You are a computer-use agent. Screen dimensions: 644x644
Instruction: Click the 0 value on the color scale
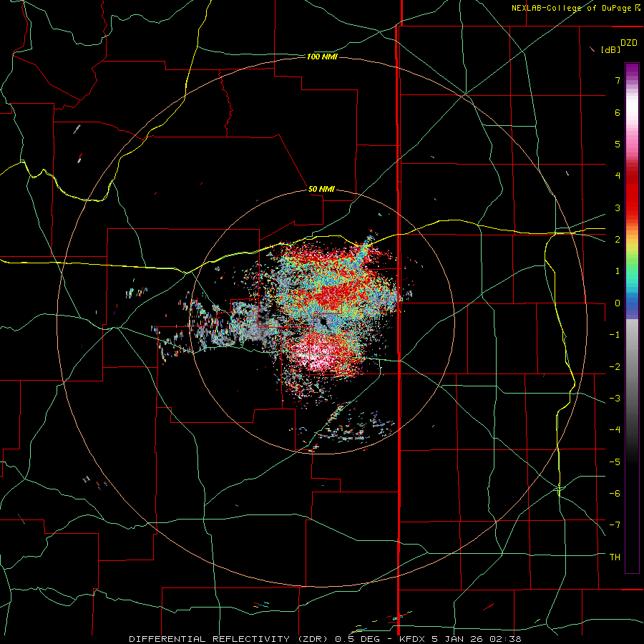[618, 303]
